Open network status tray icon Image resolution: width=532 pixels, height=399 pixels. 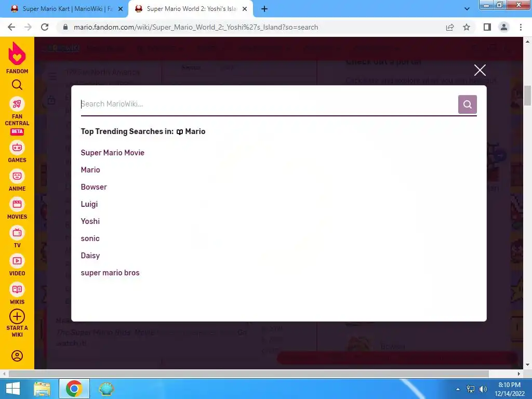click(471, 389)
